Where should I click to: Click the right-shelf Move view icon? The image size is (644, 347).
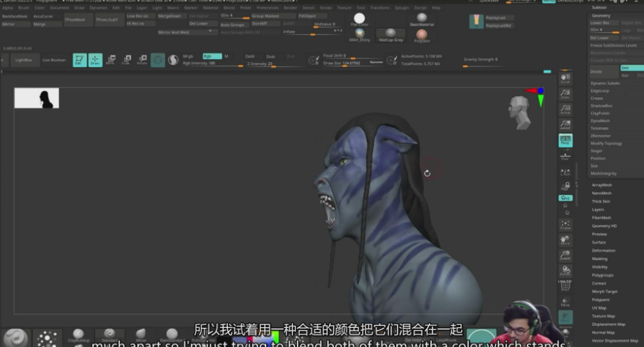tap(565, 240)
